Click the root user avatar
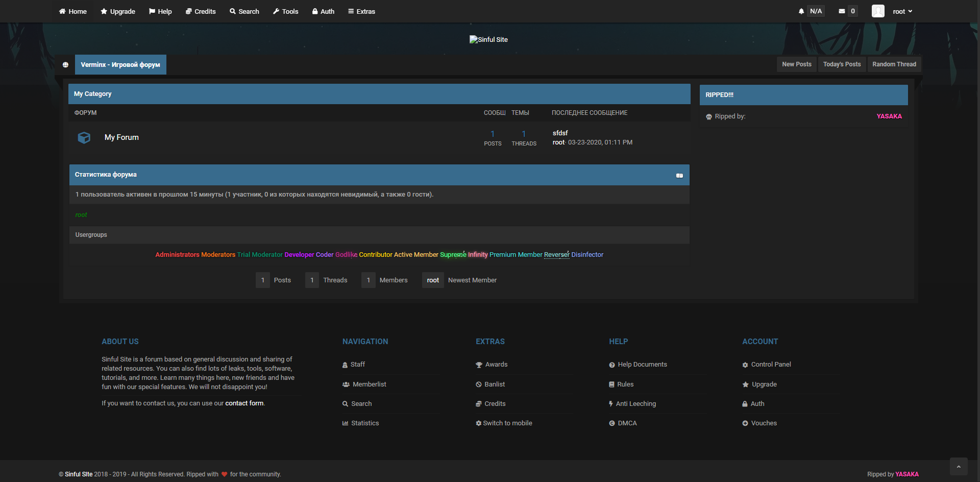 click(878, 11)
